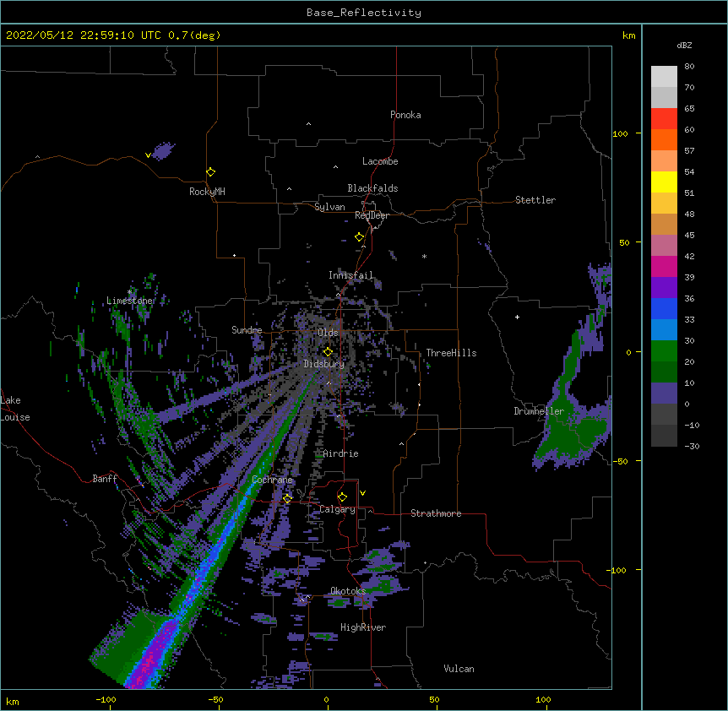Click the Lake Louise label
Viewport: 728px width, 711px height.
point(15,409)
